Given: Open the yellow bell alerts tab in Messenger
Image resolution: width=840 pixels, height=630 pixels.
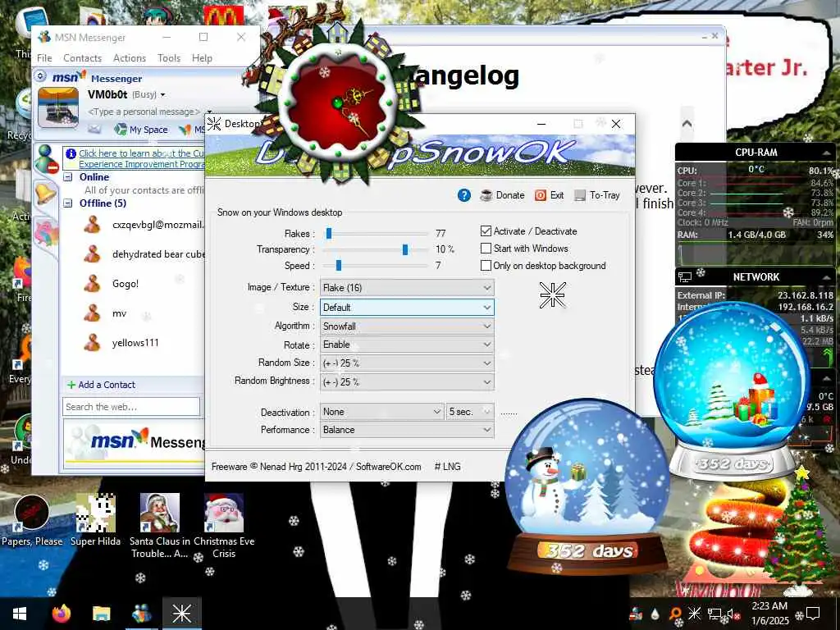Looking at the screenshot, I should coord(45,192).
